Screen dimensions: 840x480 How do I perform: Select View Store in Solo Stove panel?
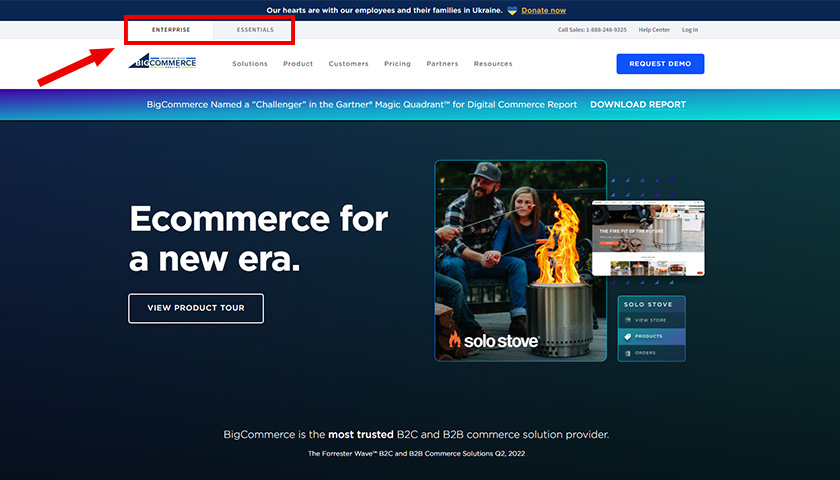[x=651, y=320]
